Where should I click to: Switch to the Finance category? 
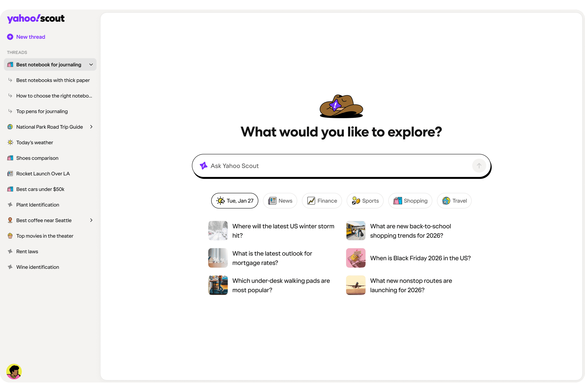tap(322, 201)
